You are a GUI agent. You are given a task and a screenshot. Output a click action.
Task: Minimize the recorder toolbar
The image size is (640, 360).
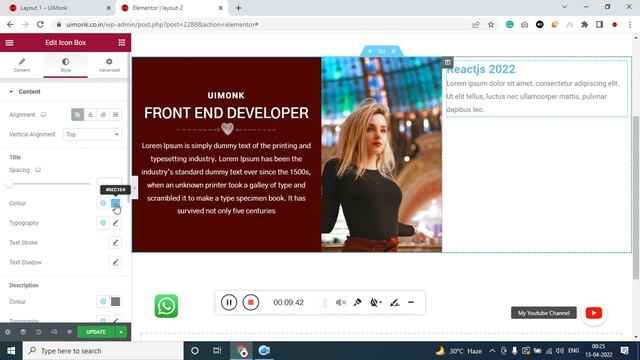coord(411,302)
